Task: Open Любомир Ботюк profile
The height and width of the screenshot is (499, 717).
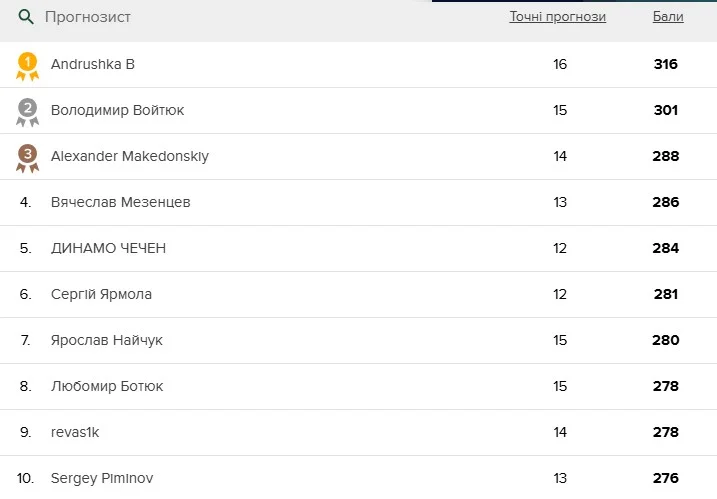Action: [x=107, y=386]
